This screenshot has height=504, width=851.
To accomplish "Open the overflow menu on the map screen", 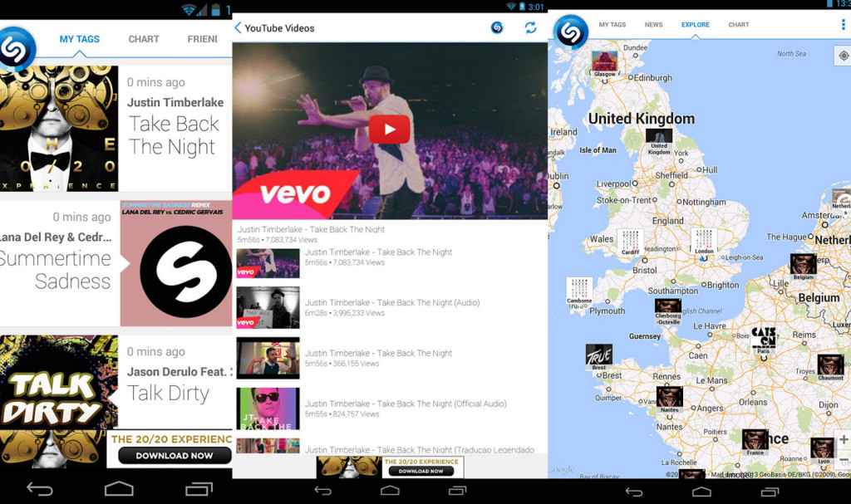I will [x=843, y=25].
